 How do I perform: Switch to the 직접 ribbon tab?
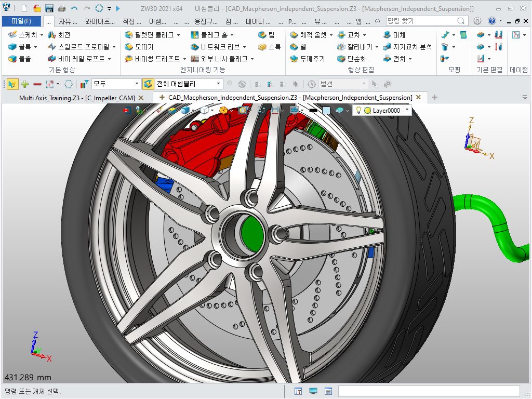click(x=131, y=21)
